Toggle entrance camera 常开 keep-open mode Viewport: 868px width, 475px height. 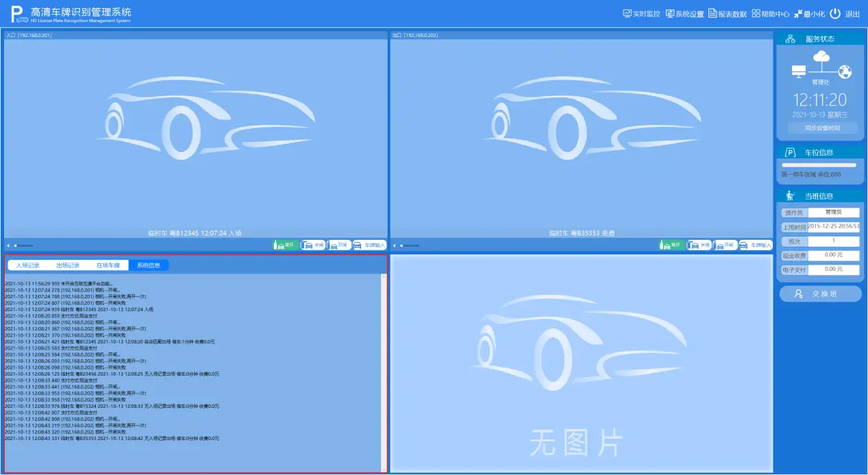point(285,245)
